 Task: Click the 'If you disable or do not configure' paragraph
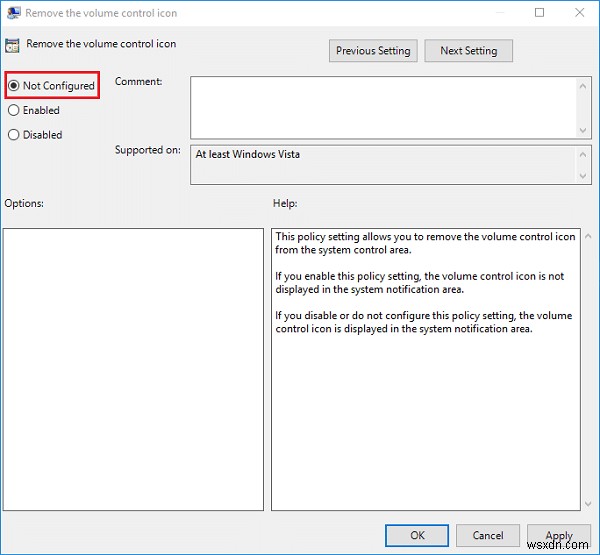(x=424, y=322)
